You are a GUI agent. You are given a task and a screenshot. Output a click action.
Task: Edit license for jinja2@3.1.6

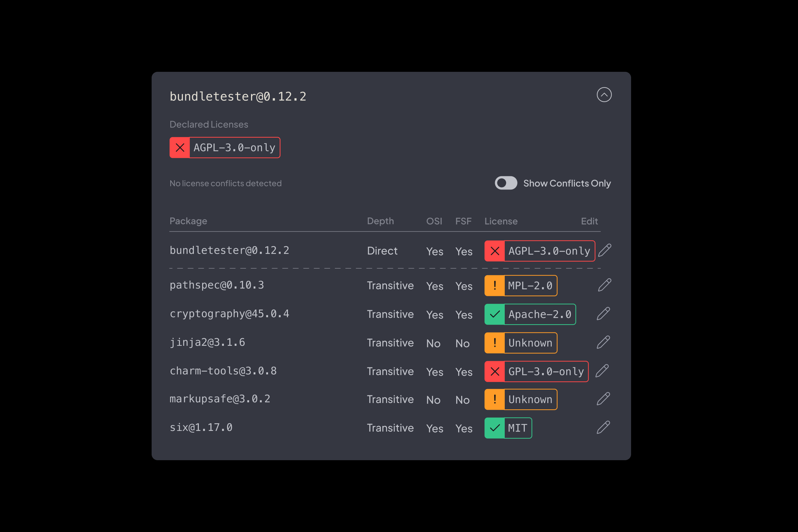tap(603, 342)
